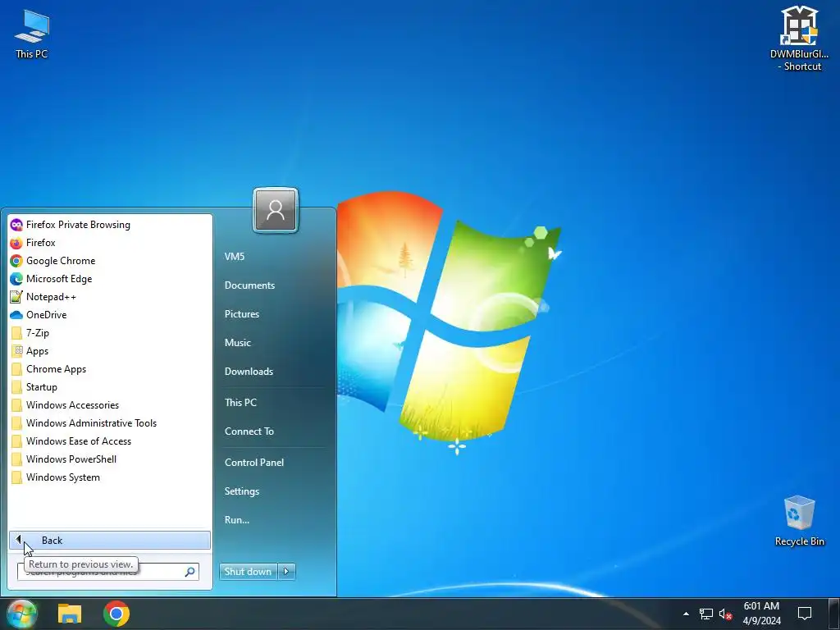Open Notepad++ from the programs list

pyautogui.click(x=110, y=297)
